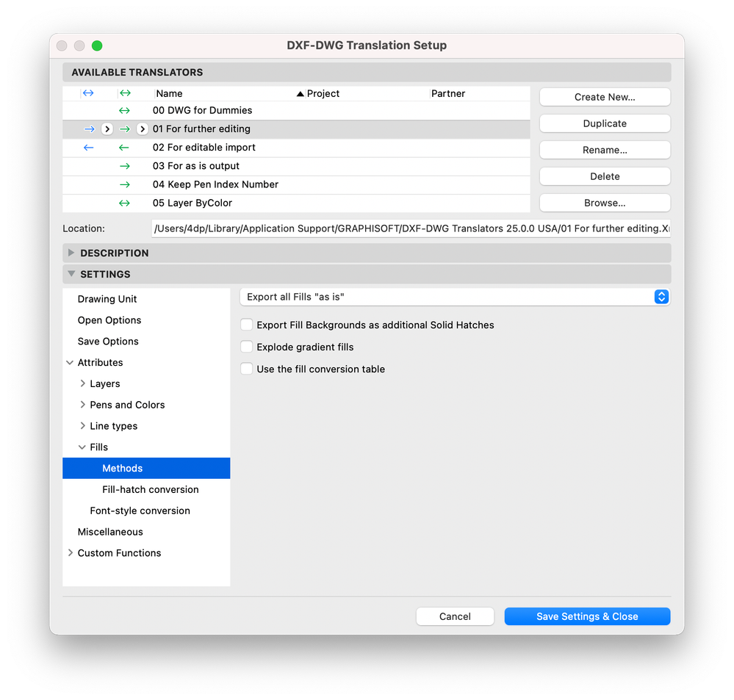Click the green double-arrow column header icon
Screen dimensions: 734x700
(x=125, y=93)
